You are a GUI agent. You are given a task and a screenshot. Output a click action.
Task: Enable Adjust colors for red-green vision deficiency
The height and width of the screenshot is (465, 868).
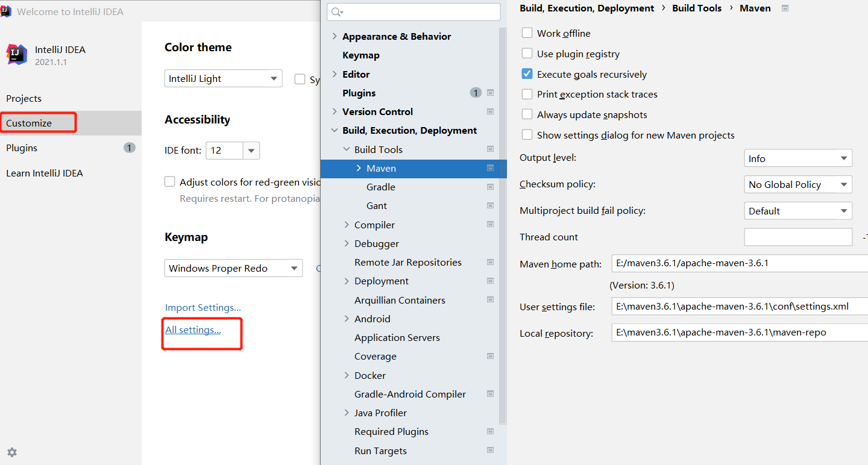[170, 182]
